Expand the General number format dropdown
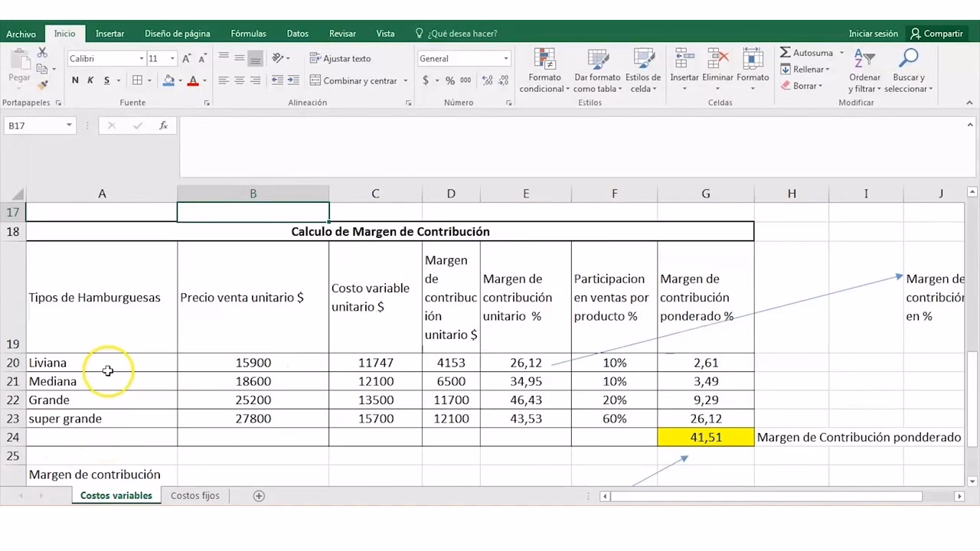This screenshot has width=980, height=551. click(505, 58)
